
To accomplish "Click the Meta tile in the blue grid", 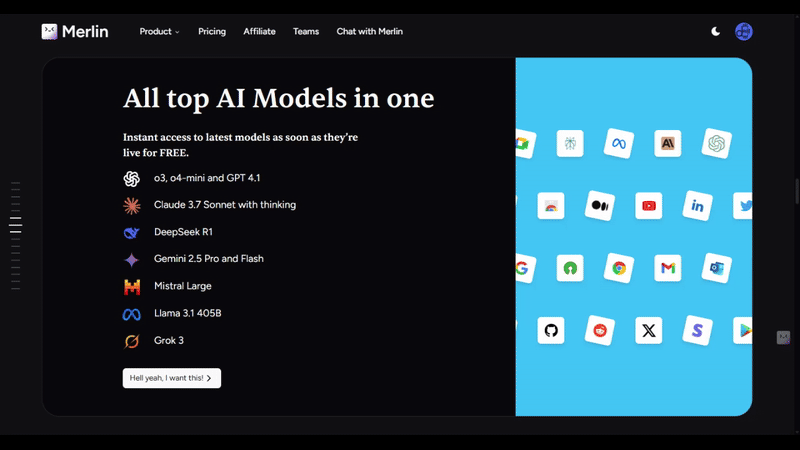I will (x=619, y=143).
